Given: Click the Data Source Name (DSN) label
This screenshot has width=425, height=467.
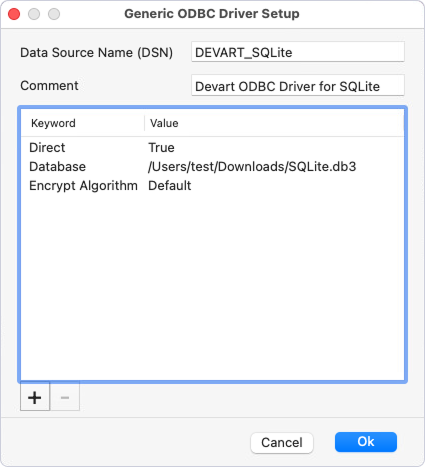Looking at the screenshot, I should (x=97, y=53).
